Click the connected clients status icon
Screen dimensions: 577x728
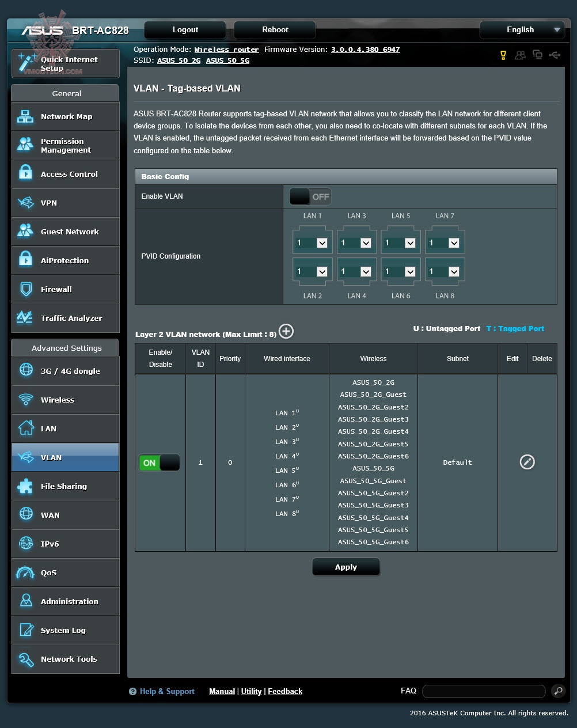(x=521, y=55)
